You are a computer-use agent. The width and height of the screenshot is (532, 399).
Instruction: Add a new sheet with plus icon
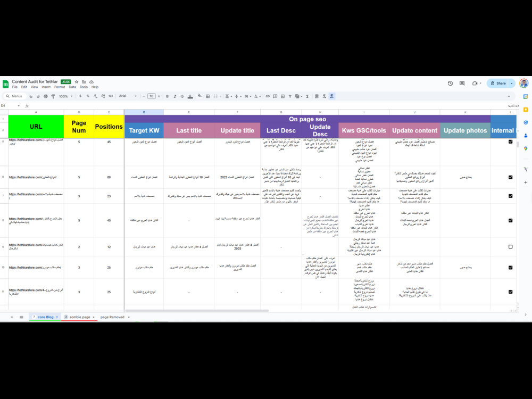[12, 317]
